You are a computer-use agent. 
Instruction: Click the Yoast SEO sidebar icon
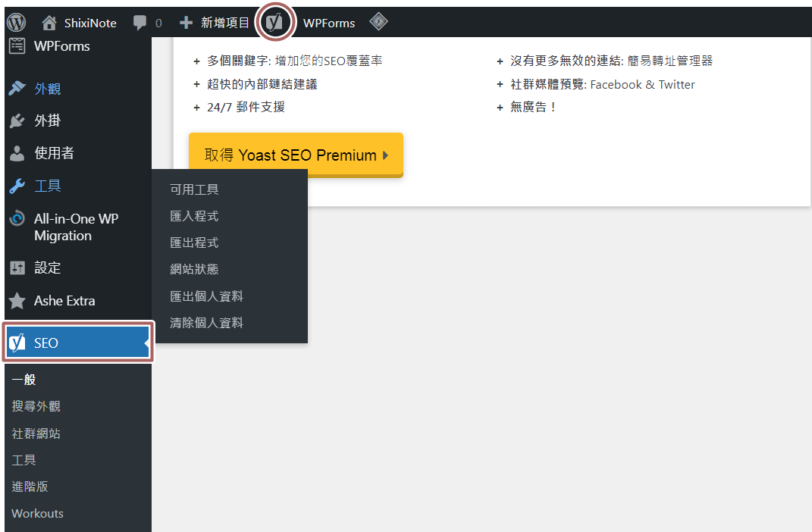[x=17, y=343]
